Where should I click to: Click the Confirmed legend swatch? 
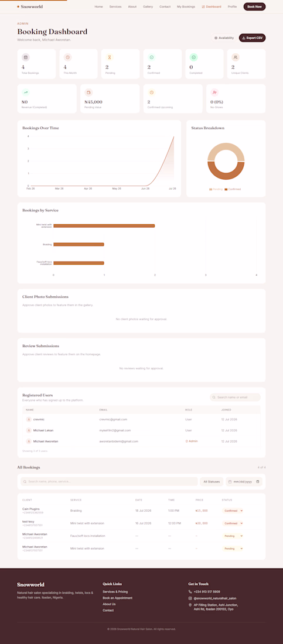coord(226,189)
